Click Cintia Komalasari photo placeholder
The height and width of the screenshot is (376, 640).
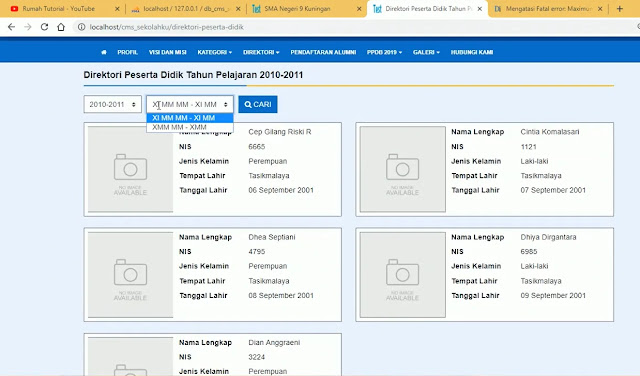click(402, 169)
